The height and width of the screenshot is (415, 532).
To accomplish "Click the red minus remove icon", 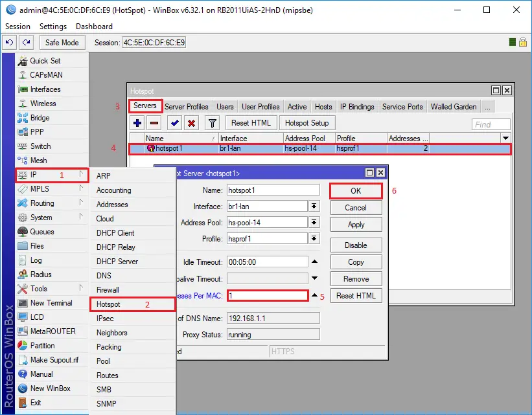I will (154, 123).
